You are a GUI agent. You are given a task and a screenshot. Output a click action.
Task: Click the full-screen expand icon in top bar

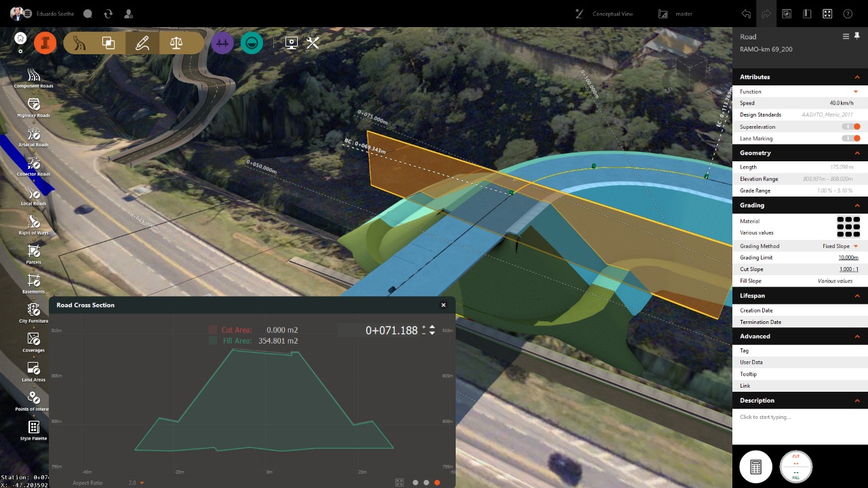[827, 14]
